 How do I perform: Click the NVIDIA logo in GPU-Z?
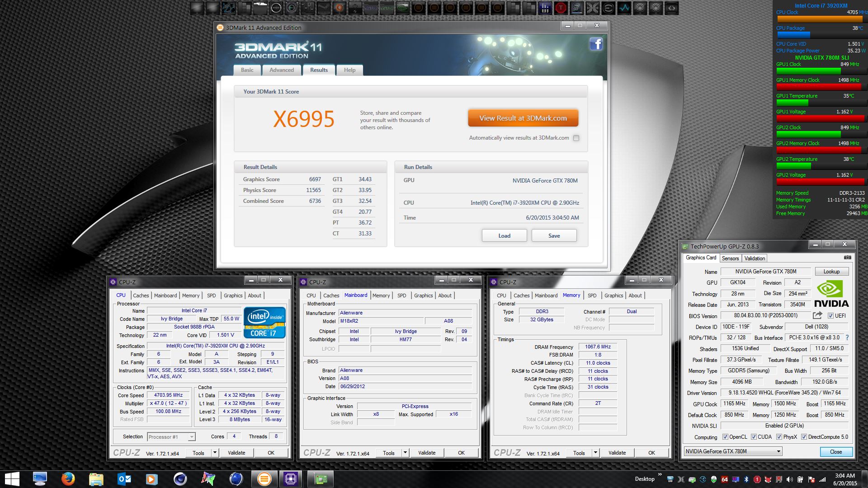(831, 294)
